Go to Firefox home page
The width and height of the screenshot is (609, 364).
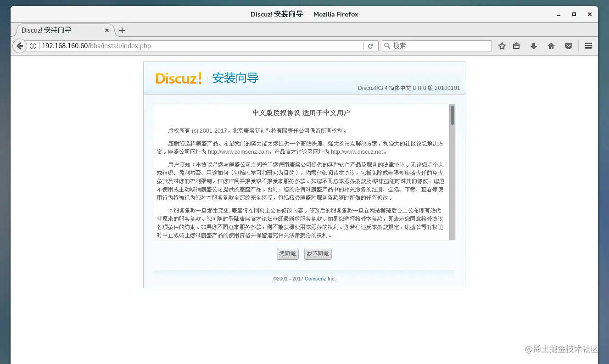[x=551, y=46]
